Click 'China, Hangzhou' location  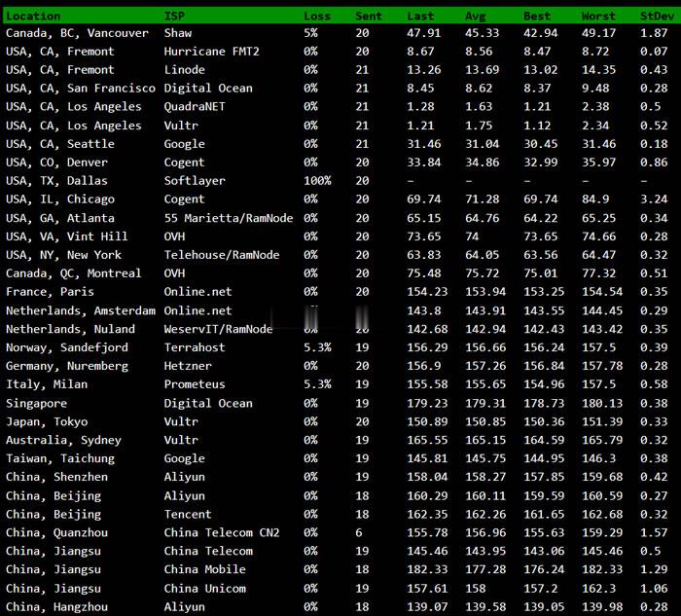click(x=56, y=607)
